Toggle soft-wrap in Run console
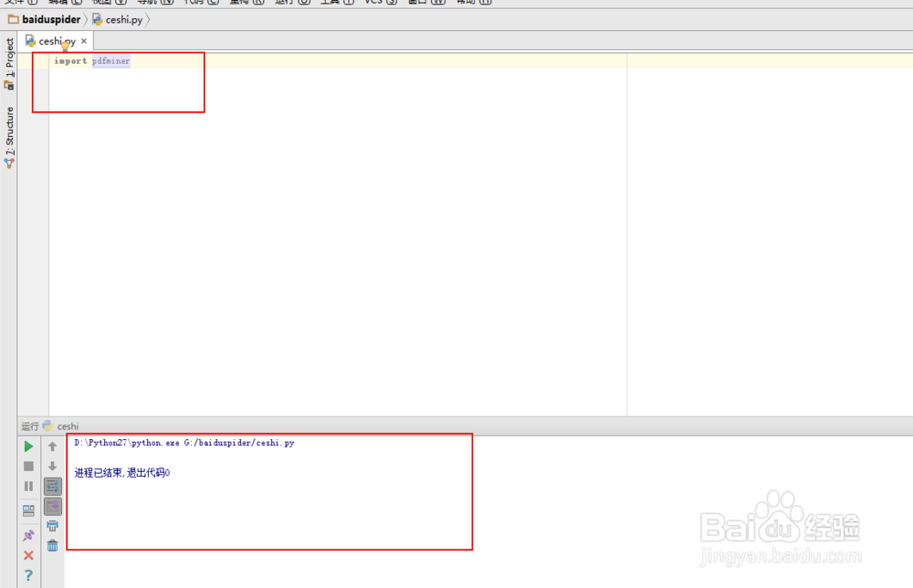Viewport: 913px width, 588px height. coord(52,486)
